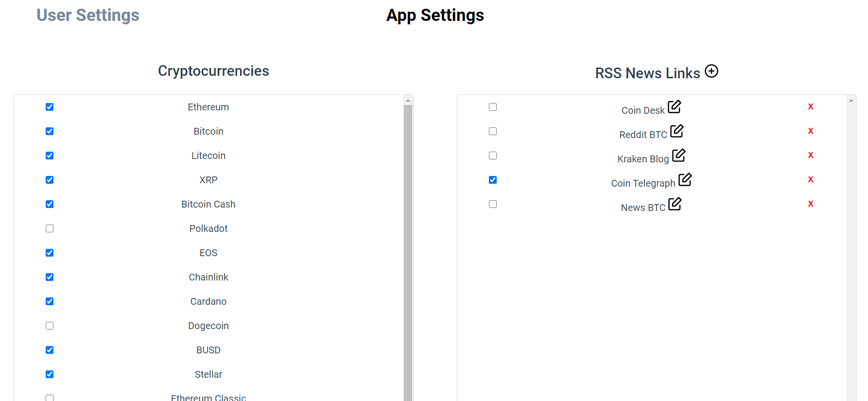Enable the Polkadot checkbox
Screen dimensions: 868x401
tap(50, 228)
